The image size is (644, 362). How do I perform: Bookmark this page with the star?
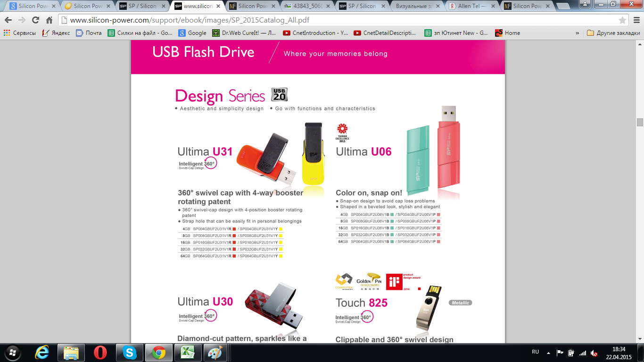(622, 20)
